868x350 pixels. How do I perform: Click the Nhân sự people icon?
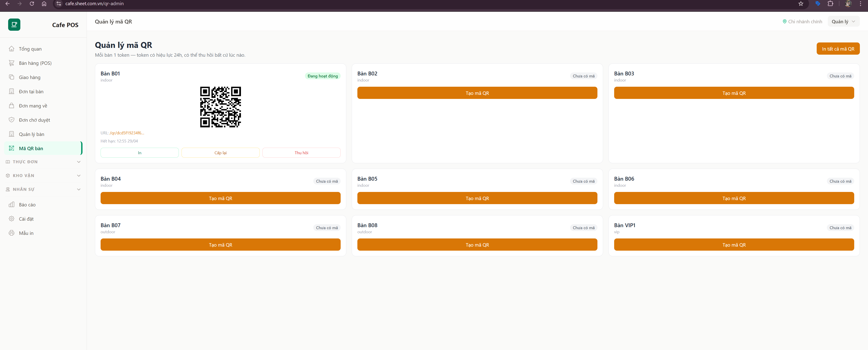tap(8, 189)
